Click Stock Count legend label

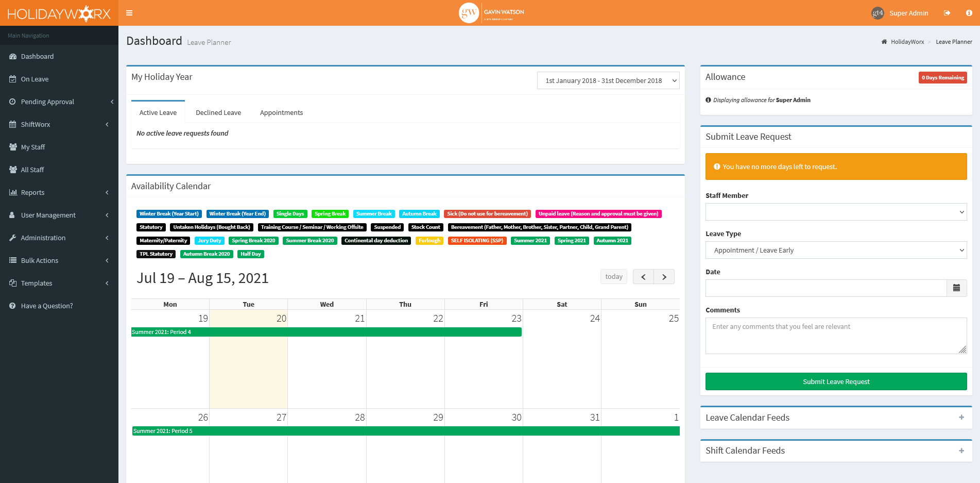coord(425,227)
